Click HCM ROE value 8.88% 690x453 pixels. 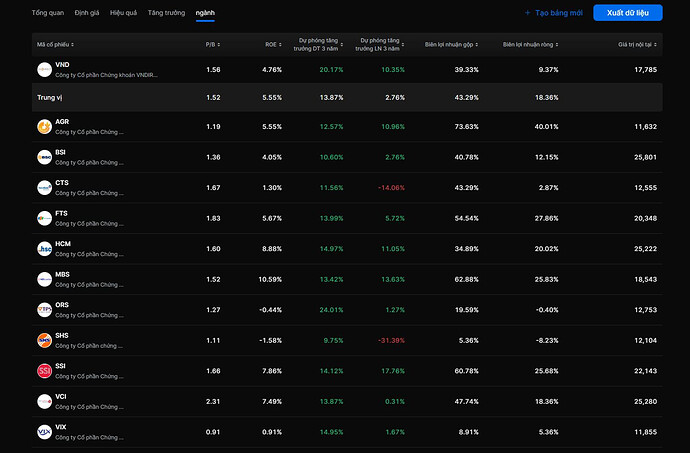coord(272,249)
